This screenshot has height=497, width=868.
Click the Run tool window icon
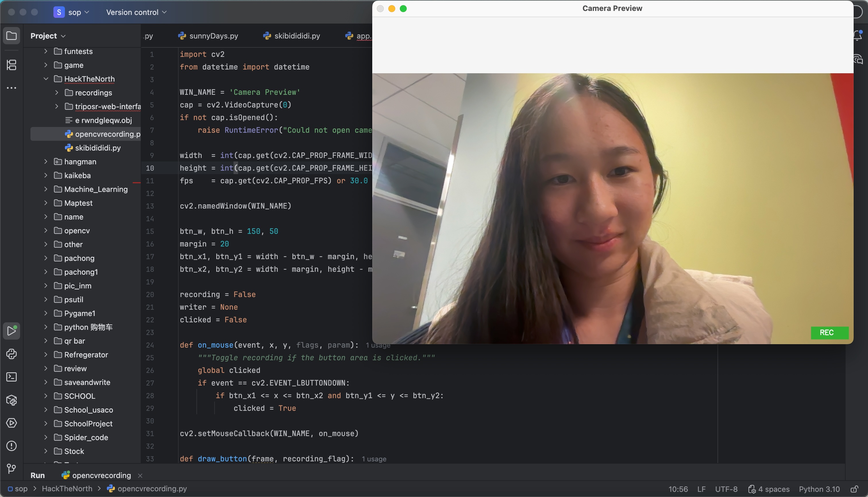pyautogui.click(x=11, y=331)
